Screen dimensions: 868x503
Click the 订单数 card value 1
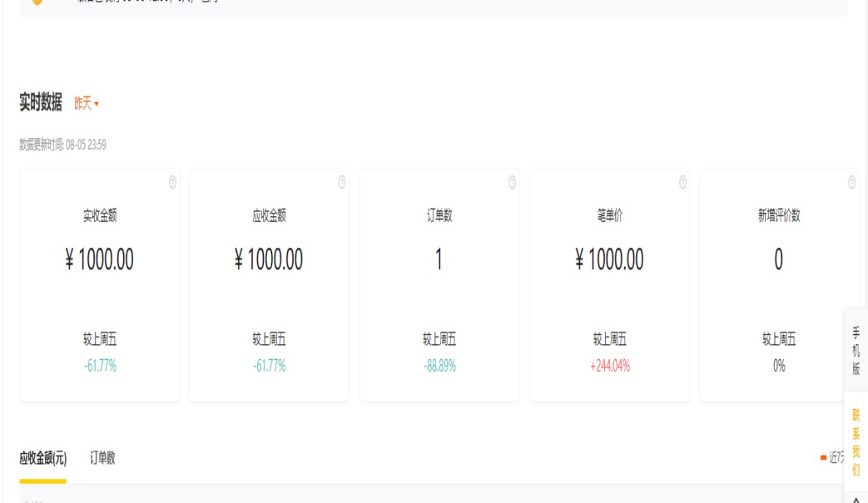coord(439,260)
